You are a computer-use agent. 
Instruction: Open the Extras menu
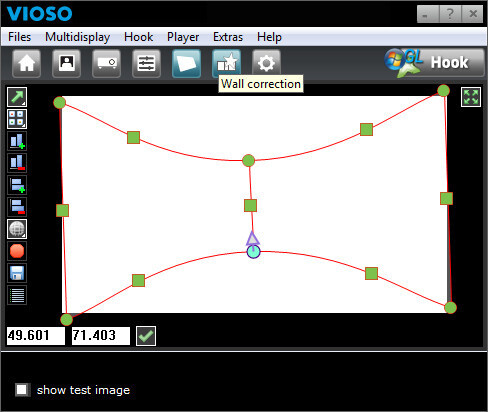click(228, 37)
